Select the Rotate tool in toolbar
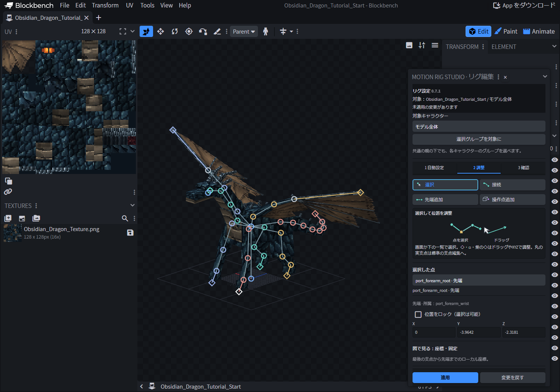Viewport: 560px width, 392px height. 175,31
